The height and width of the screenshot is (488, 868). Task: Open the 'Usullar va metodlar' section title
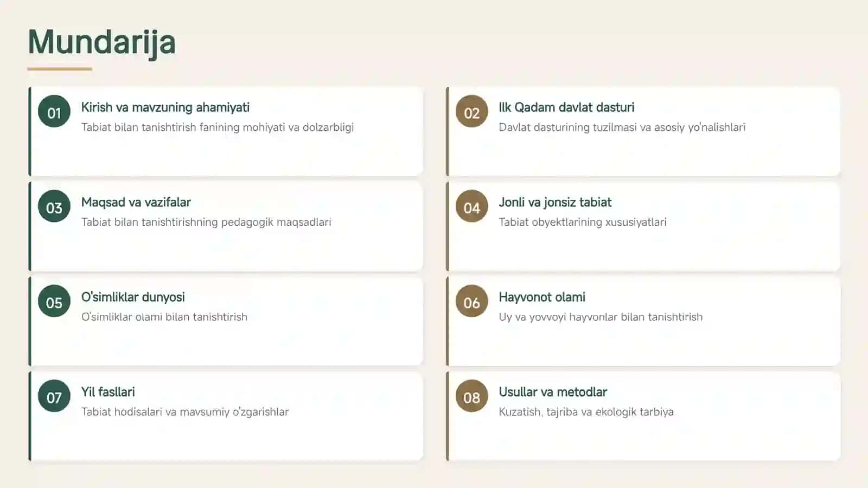[553, 392]
